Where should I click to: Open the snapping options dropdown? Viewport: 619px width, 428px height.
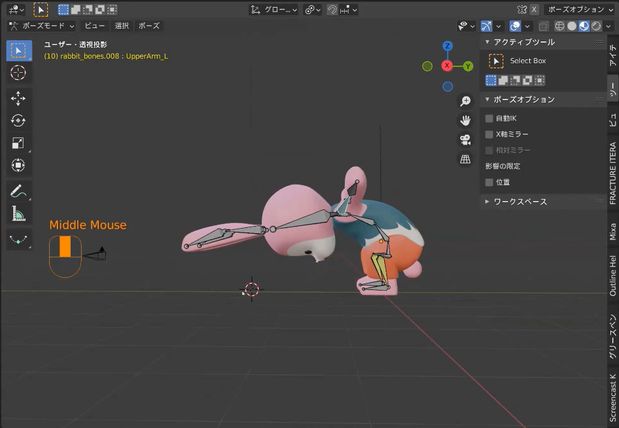(349, 9)
